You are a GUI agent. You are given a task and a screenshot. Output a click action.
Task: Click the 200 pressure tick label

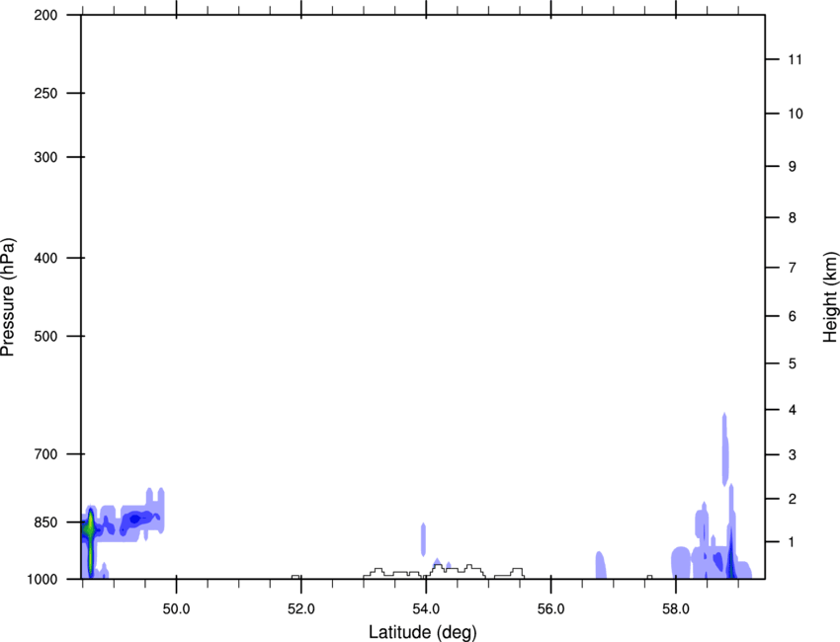45,15
